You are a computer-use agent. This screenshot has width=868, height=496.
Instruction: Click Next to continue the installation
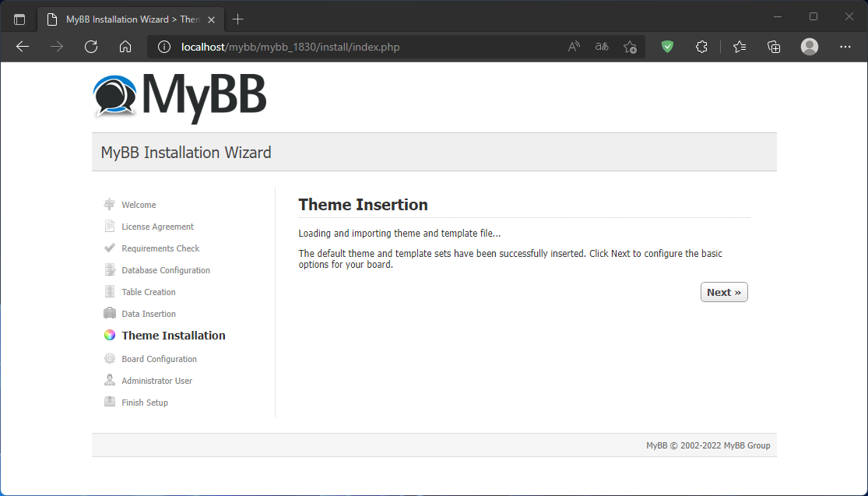(724, 292)
